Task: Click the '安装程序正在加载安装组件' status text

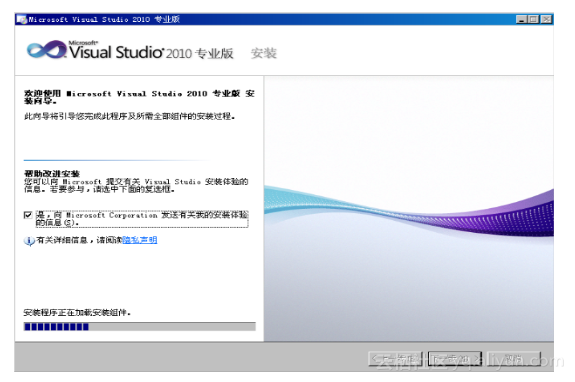Action: [77, 313]
